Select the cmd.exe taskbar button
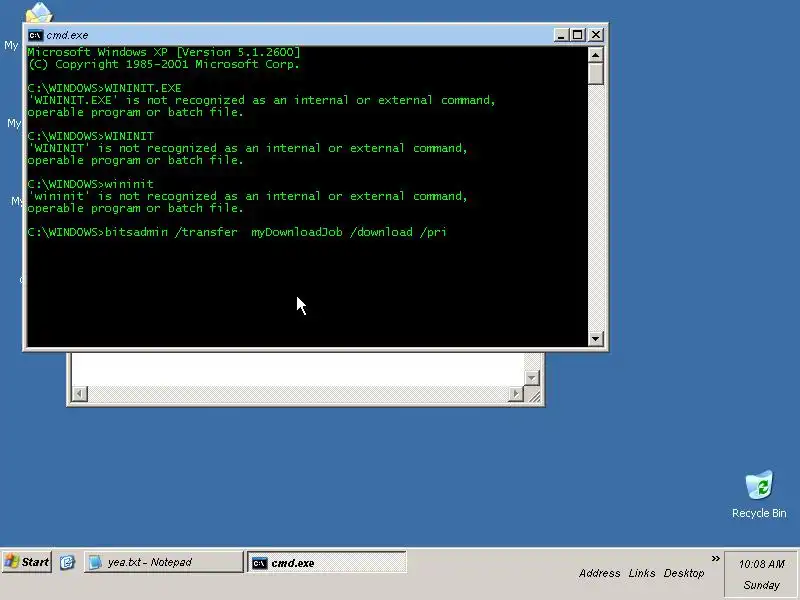 click(327, 562)
